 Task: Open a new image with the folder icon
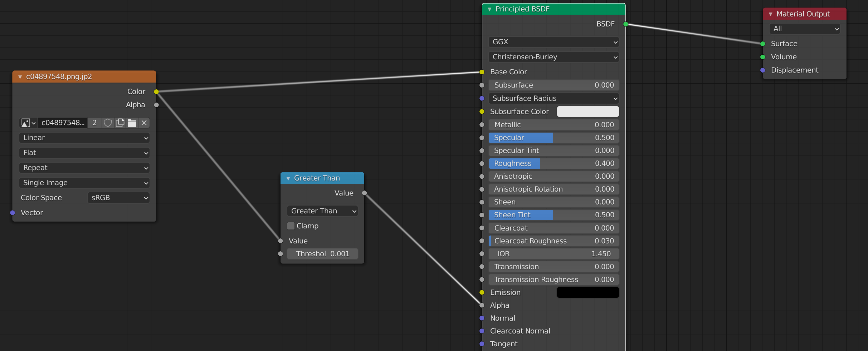tap(132, 123)
